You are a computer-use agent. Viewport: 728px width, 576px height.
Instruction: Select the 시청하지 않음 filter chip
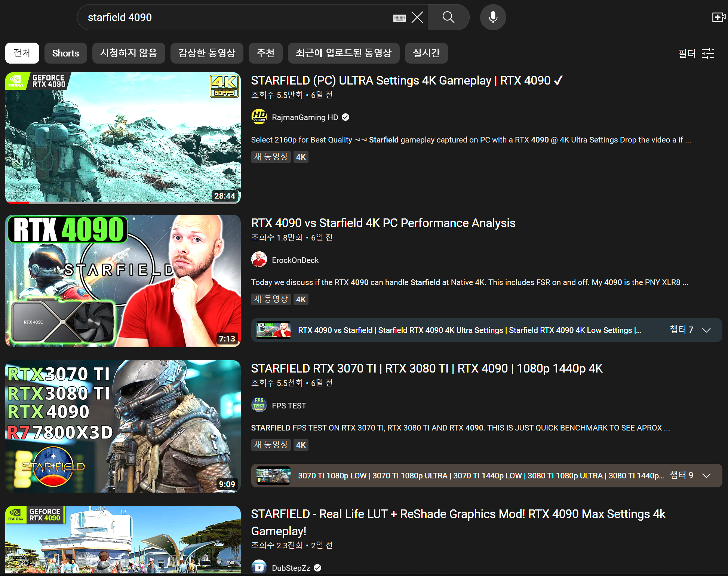click(x=129, y=53)
